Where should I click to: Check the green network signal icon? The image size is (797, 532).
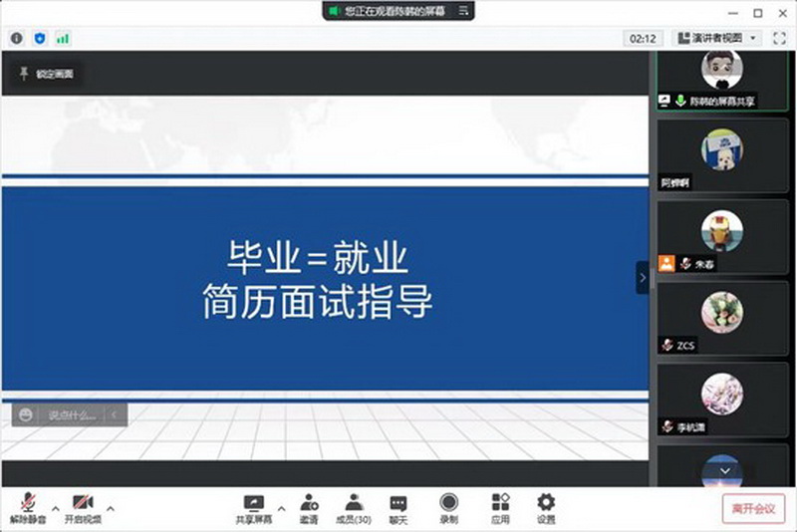(x=63, y=38)
